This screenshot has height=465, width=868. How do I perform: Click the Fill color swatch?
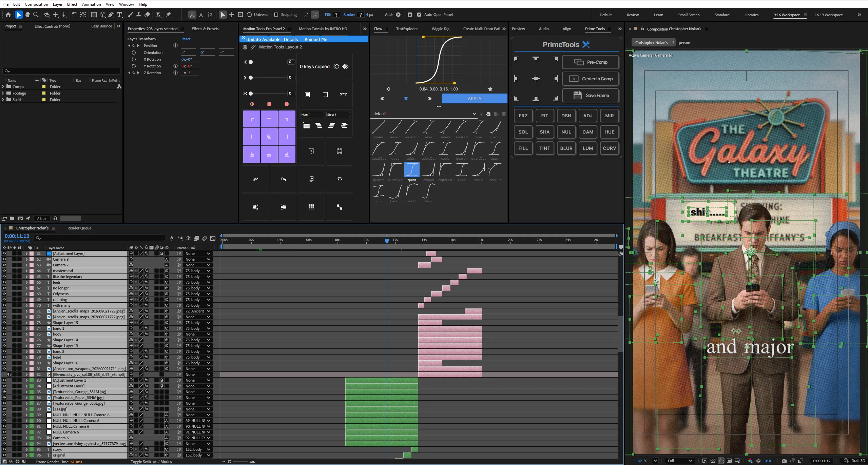click(336, 15)
